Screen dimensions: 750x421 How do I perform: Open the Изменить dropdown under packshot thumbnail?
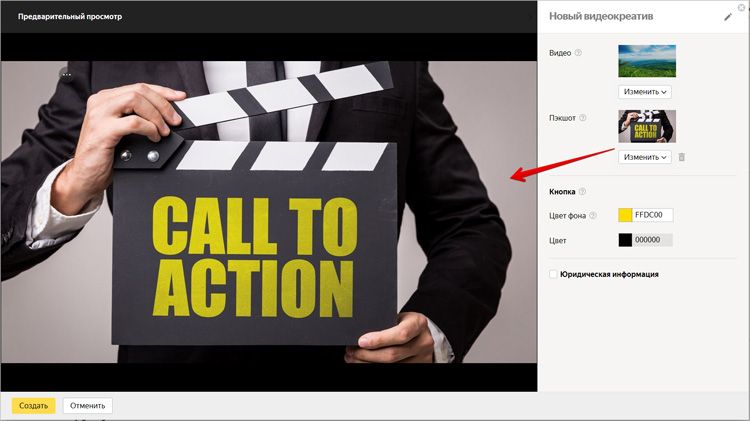point(645,157)
